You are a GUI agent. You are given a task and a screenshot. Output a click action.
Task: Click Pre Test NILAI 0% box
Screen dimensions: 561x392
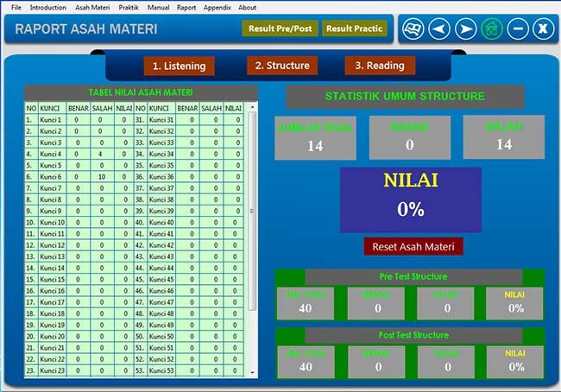pos(514,304)
